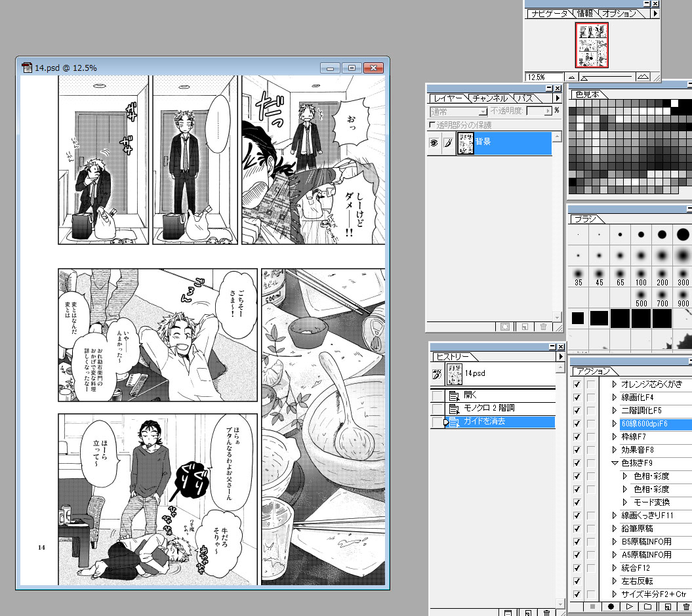Switch to the 情報 tab
Image resolution: width=692 pixels, height=616 pixels.
[x=585, y=14]
